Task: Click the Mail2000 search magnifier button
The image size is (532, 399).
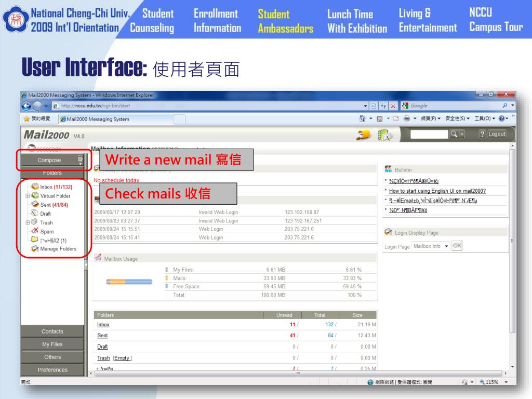Action: tap(454, 135)
